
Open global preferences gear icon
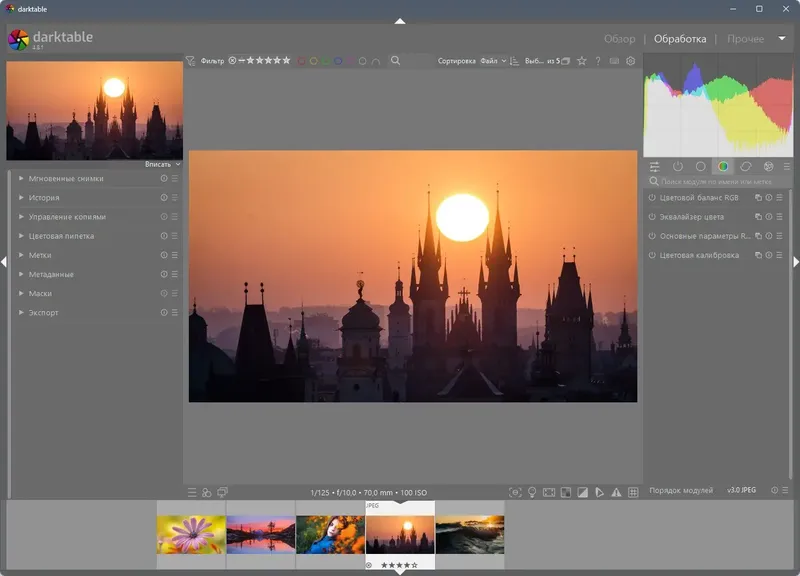(630, 61)
